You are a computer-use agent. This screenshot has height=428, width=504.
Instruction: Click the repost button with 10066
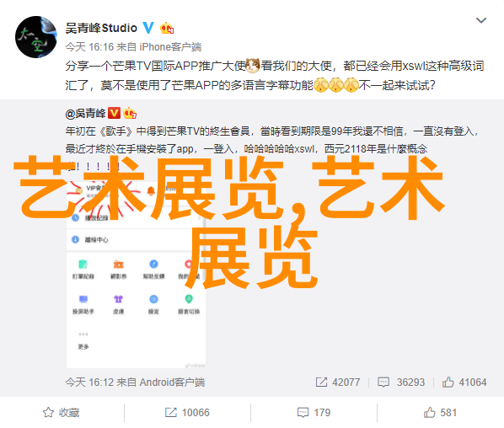click(187, 413)
